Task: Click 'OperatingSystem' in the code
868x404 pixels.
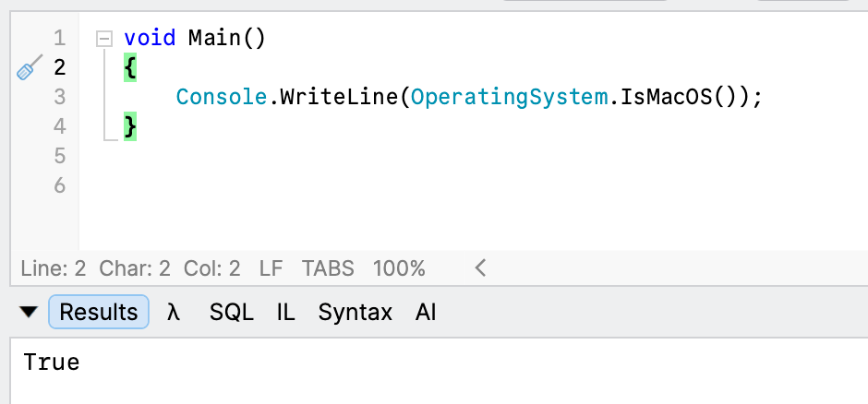Action: coord(510,97)
